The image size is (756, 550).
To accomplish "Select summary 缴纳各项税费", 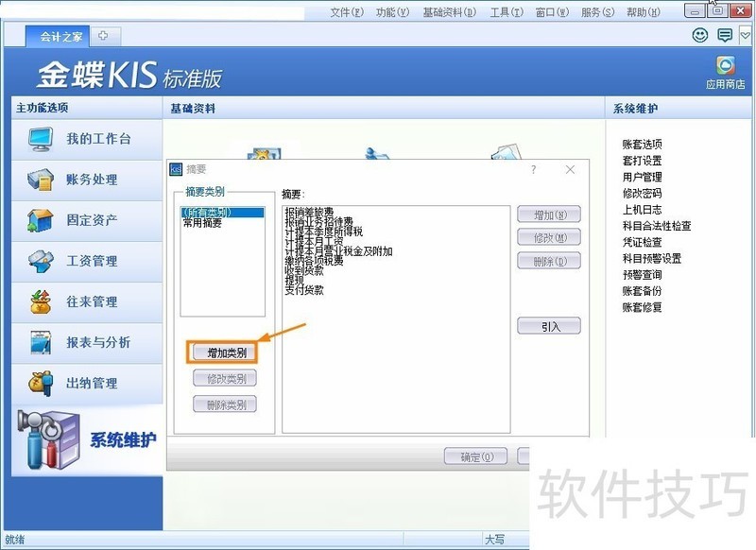I will coord(314,261).
